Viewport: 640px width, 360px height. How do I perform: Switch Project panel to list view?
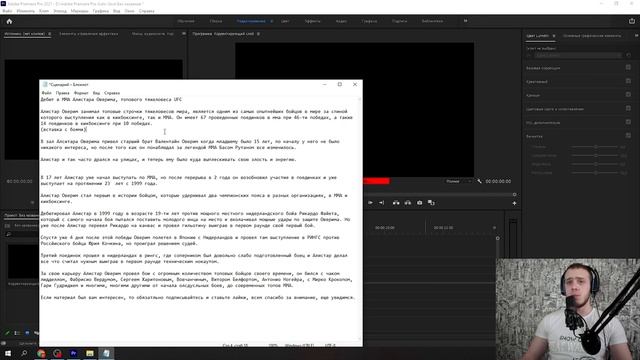[x=17, y=333]
